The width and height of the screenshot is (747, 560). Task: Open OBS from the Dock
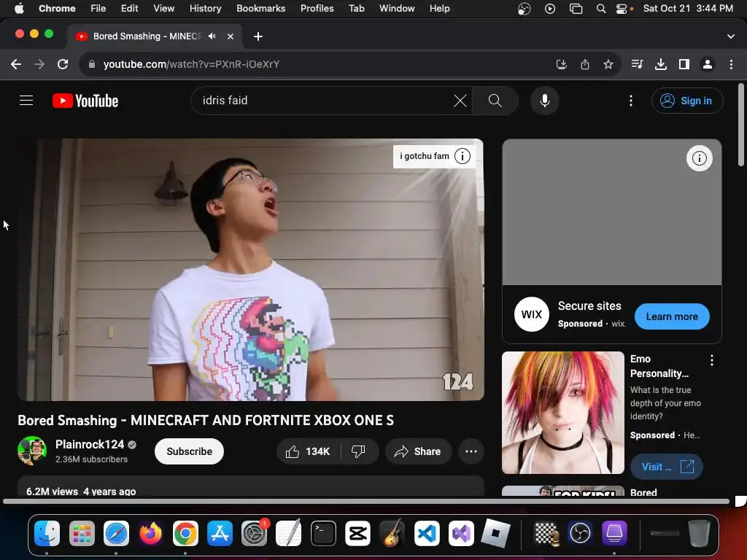tap(580, 533)
